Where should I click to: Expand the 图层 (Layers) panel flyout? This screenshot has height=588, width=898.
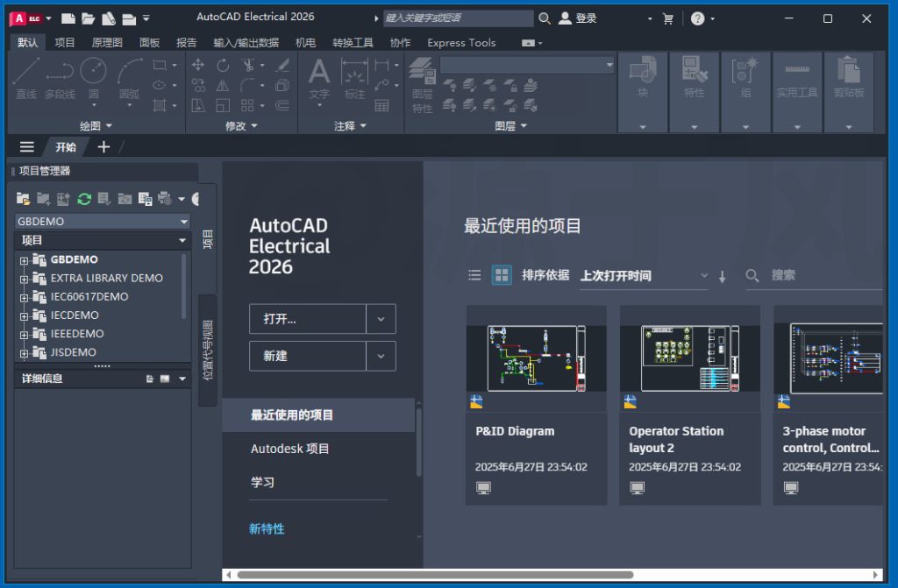point(511,125)
